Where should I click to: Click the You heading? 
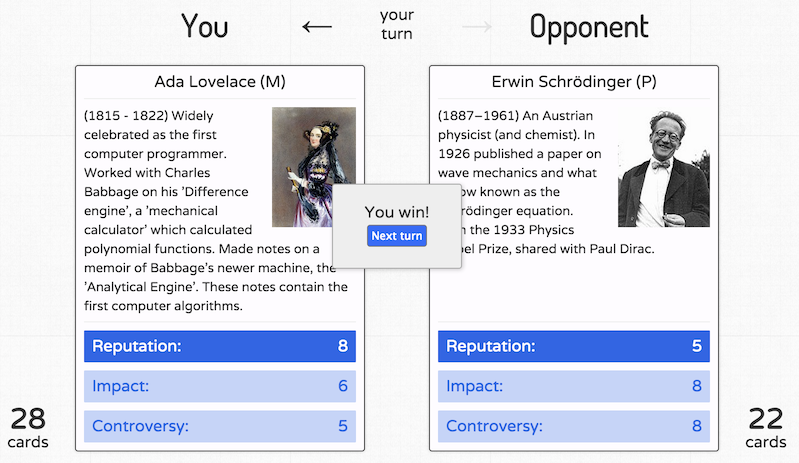click(x=204, y=26)
